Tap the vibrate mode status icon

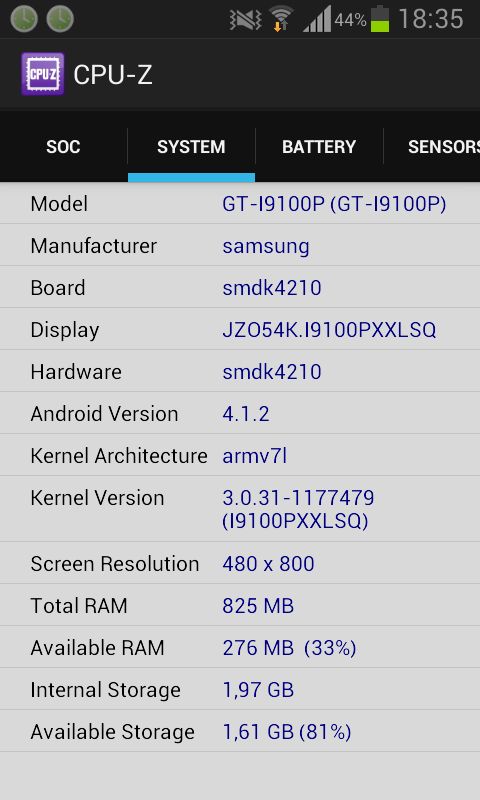pyautogui.click(x=245, y=20)
